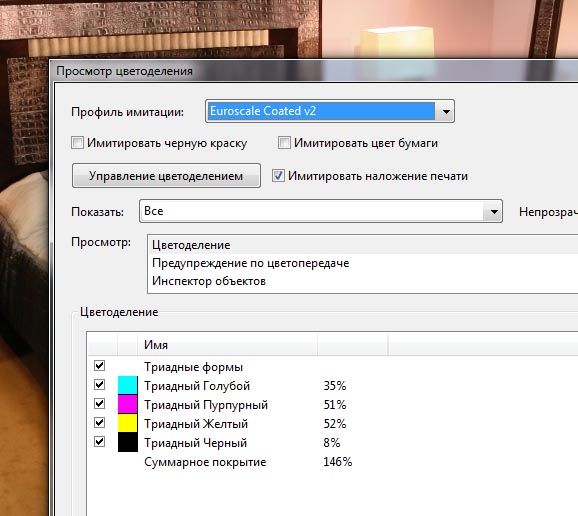
Task: Enable Имитировать цвет бумаги checkbox
Action: (284, 143)
